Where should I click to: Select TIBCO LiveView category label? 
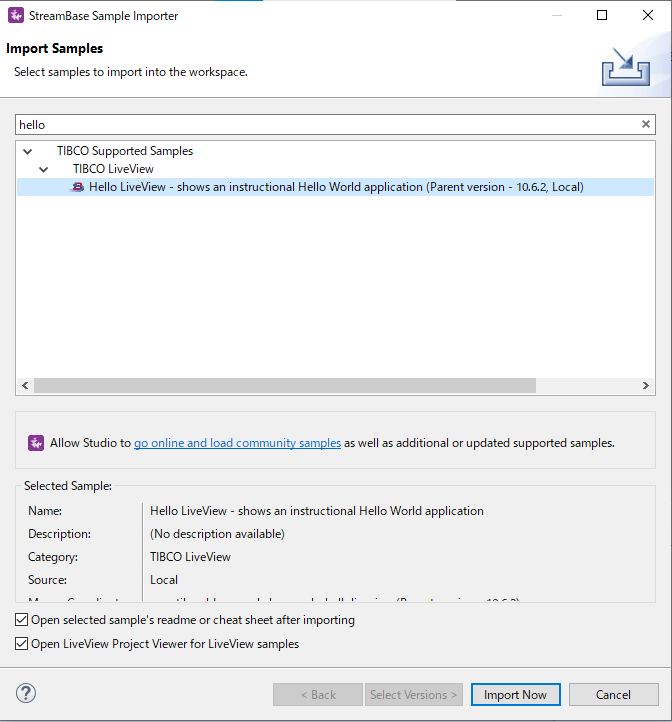click(x=113, y=169)
